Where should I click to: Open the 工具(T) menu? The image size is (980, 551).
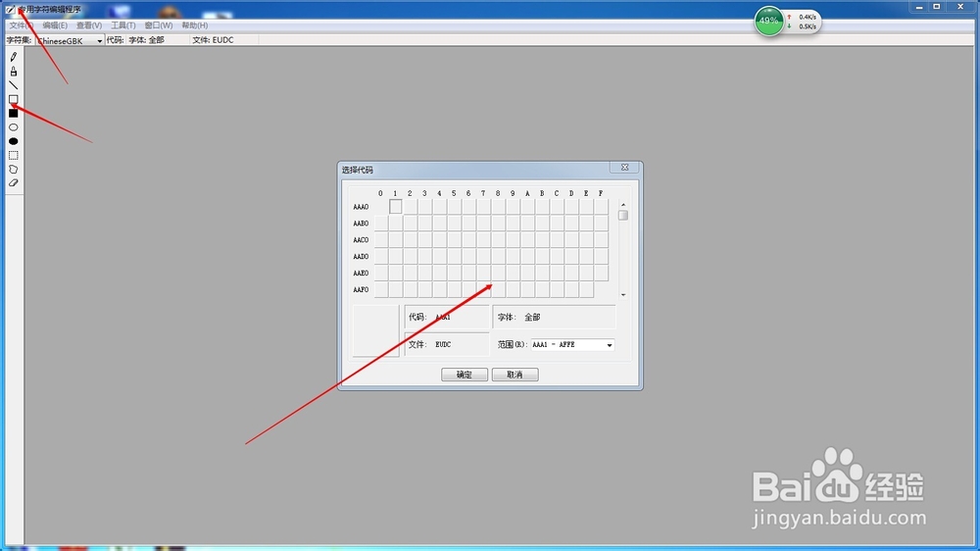tap(123, 25)
